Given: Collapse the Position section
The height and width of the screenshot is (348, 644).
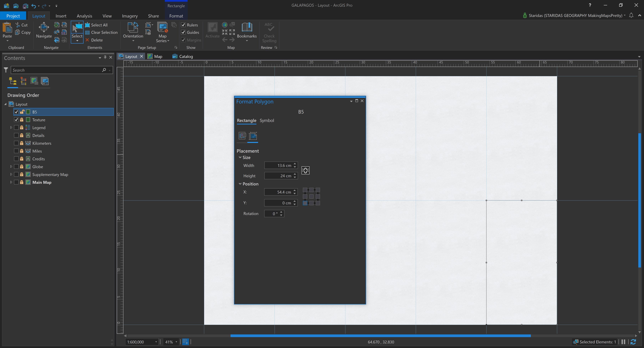Looking at the screenshot, I should pos(240,184).
